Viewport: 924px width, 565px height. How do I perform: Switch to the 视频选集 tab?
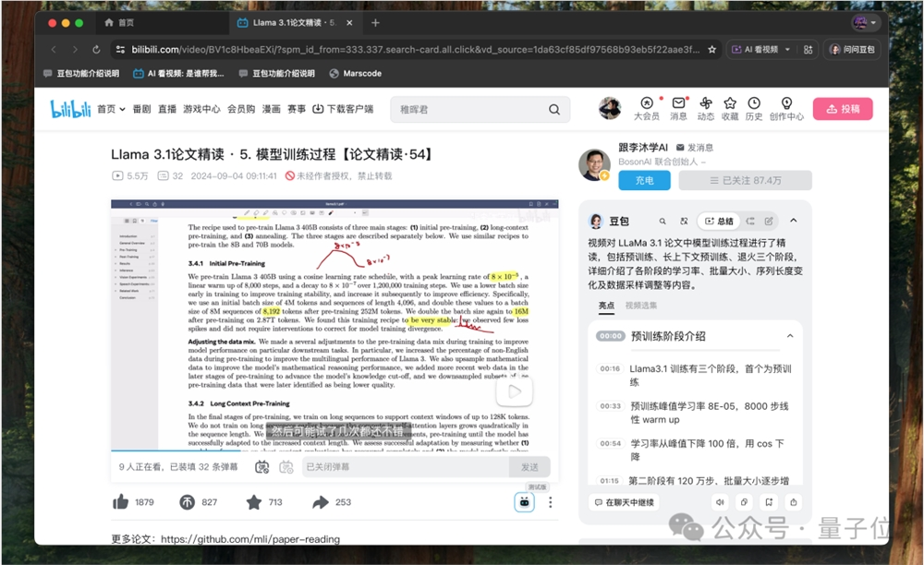pyautogui.click(x=640, y=305)
